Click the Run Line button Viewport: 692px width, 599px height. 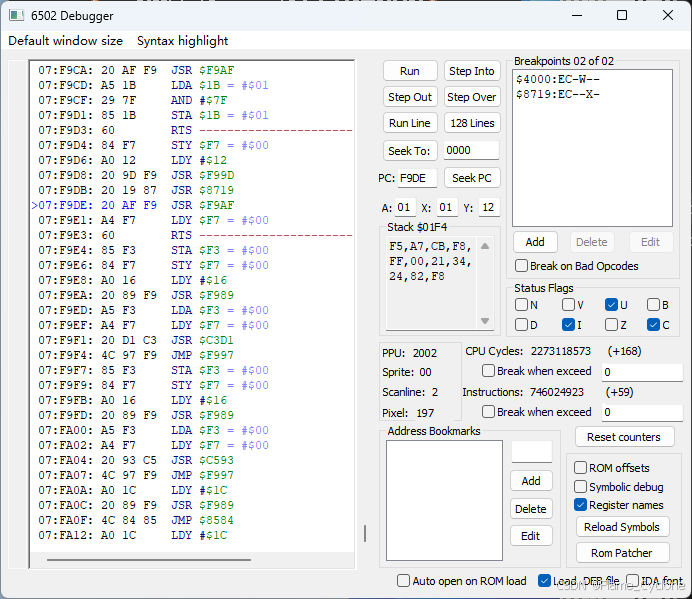pyautogui.click(x=410, y=123)
